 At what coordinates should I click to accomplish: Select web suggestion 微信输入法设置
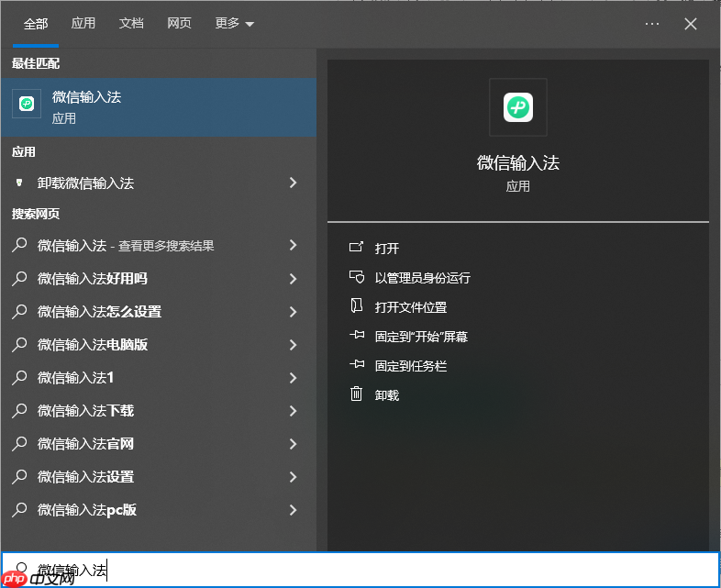[x=85, y=477]
